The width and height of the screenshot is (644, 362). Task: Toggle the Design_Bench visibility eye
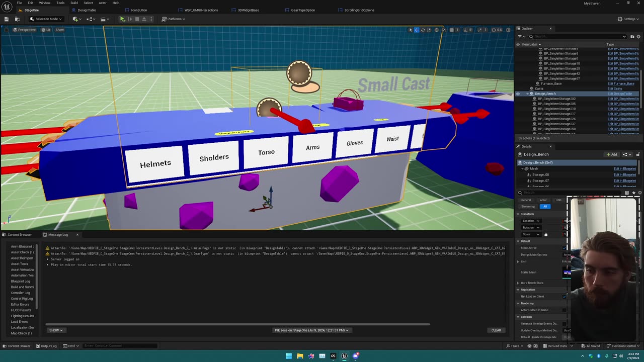518,94
